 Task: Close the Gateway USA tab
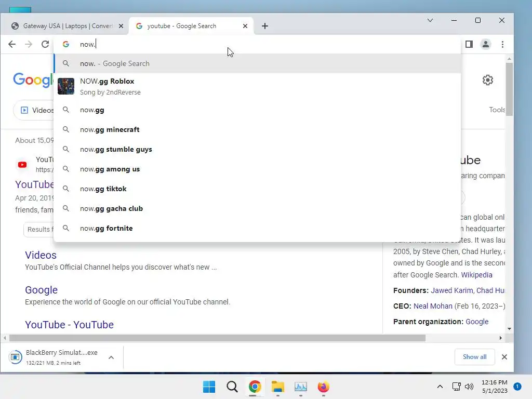point(121,26)
